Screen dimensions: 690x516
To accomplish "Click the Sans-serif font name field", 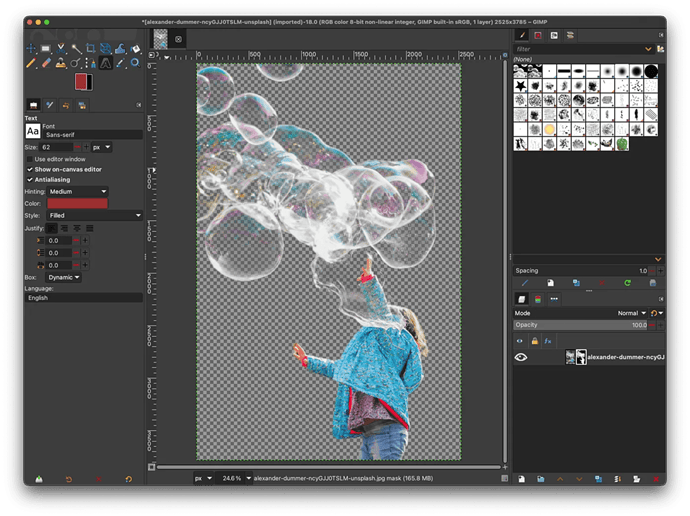I will [93, 135].
